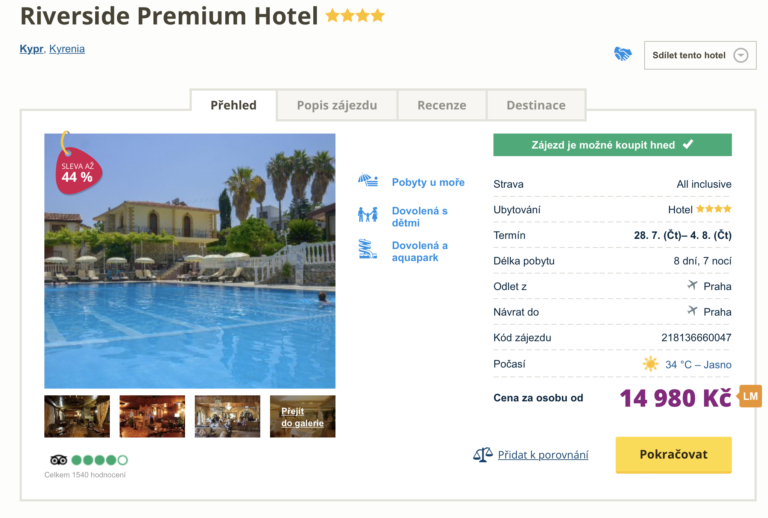Click the handshake icon near share button
Image resolution: width=768 pixels, height=518 pixels.
(x=623, y=55)
